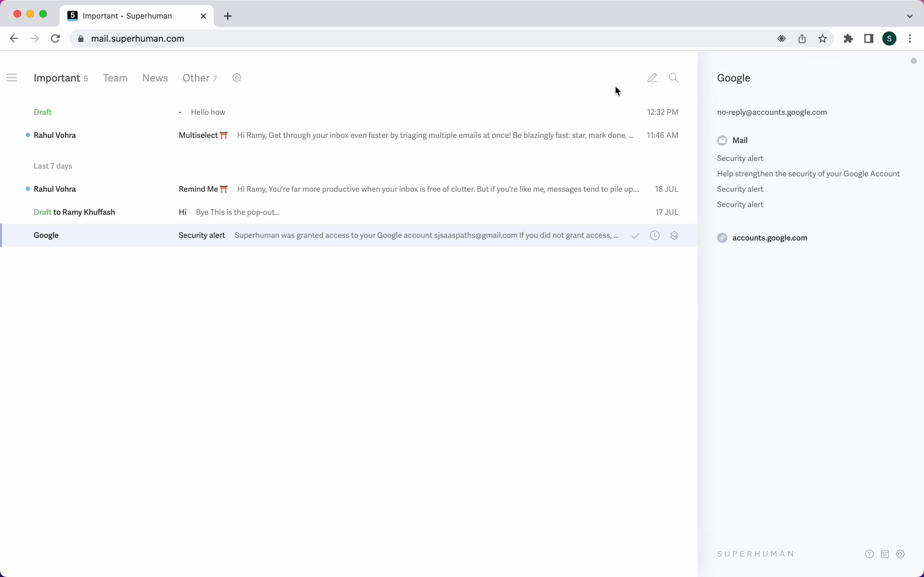Snooze Google email with clock icon
924x577 pixels.
point(655,236)
